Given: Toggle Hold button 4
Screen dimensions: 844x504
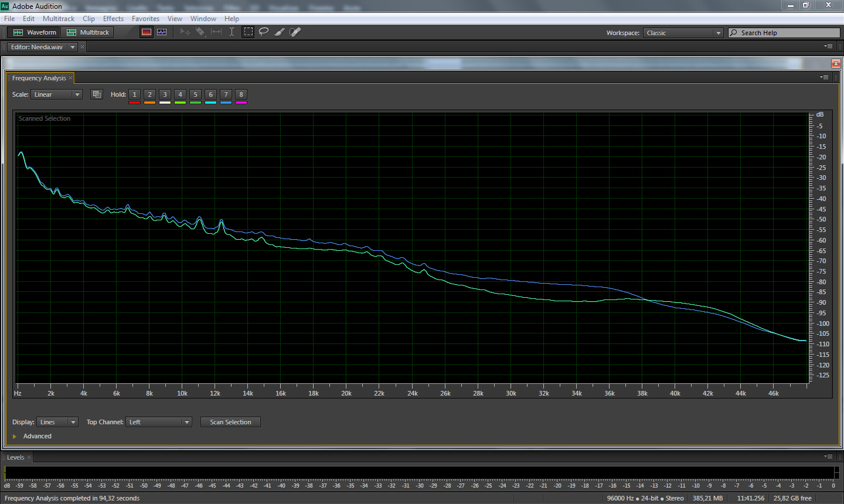Looking at the screenshot, I should coord(180,94).
